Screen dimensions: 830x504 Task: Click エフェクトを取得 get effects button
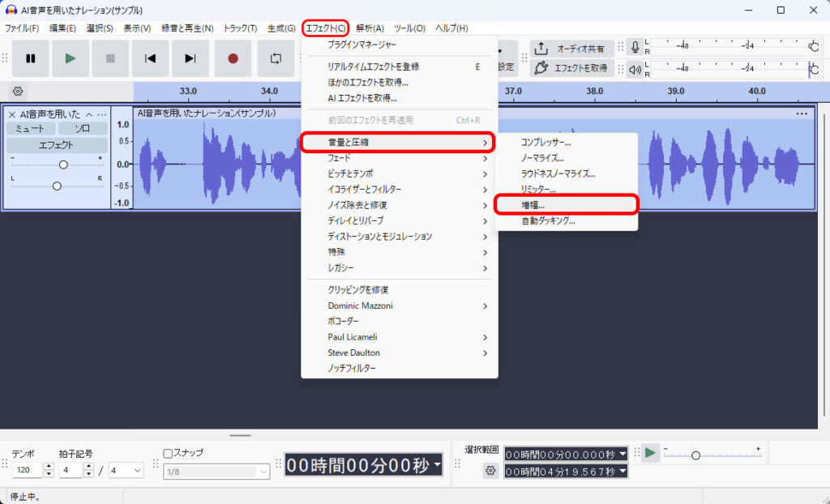point(572,68)
